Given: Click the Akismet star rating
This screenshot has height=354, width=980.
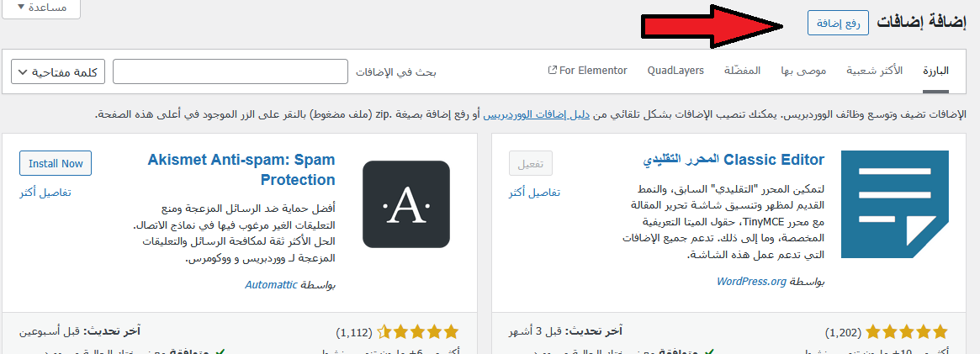Looking at the screenshot, I should click(417, 331).
